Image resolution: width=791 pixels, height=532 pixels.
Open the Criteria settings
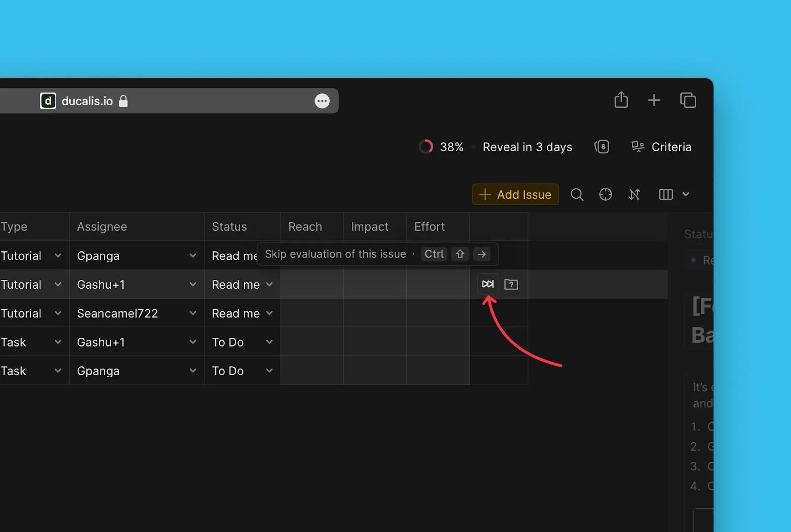(x=661, y=147)
